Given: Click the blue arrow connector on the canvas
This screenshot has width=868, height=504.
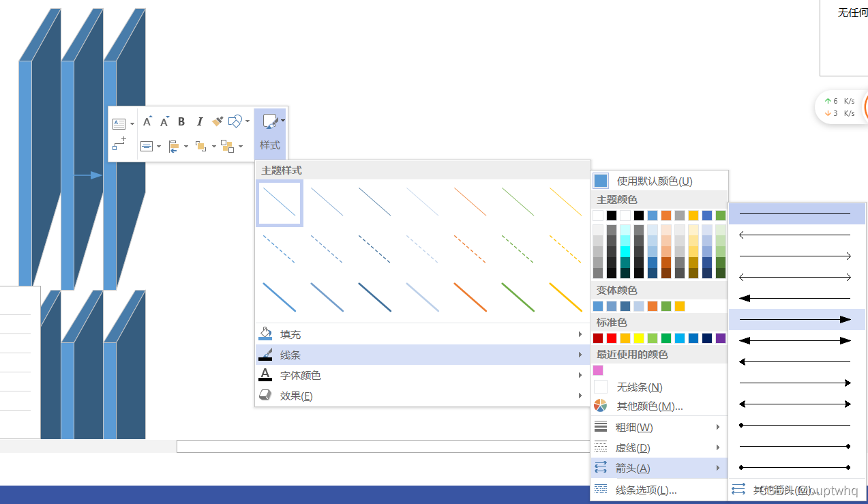Looking at the screenshot, I should (88, 175).
